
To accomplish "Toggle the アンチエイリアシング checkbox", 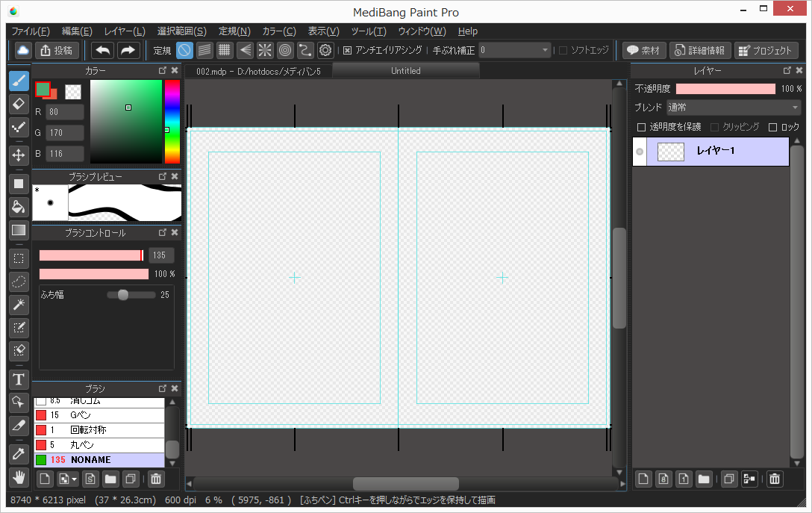I will coord(348,50).
